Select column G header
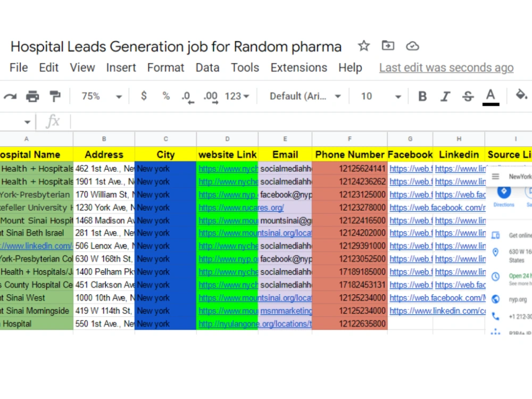532x399 pixels. coord(410,139)
